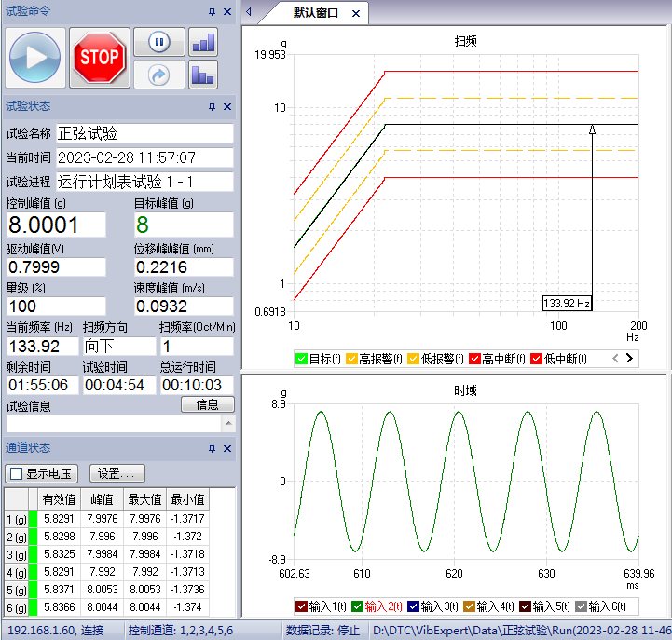The image size is (672, 640).
Task: Click the 位移峰峰值 value 0.2216
Action: coord(184,267)
